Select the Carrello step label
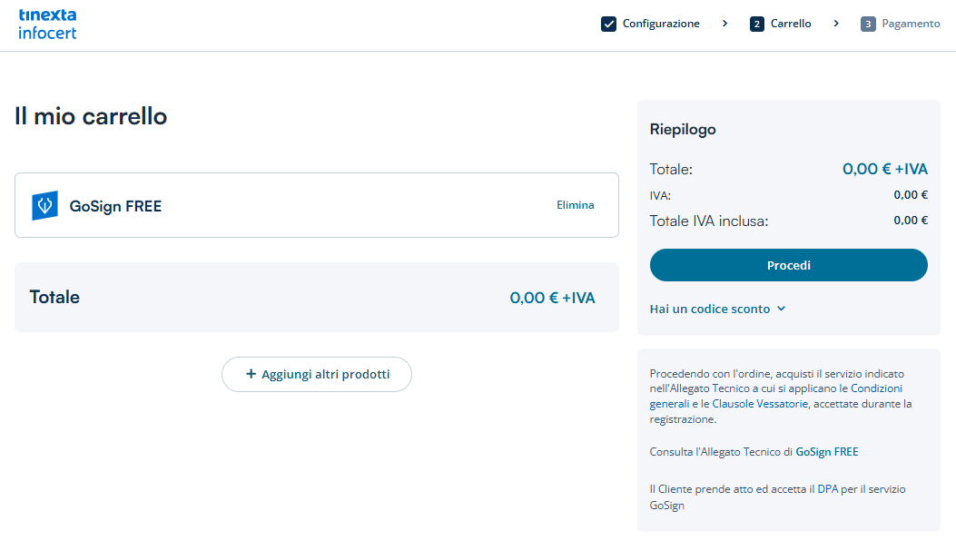The height and width of the screenshot is (560, 956). [791, 25]
